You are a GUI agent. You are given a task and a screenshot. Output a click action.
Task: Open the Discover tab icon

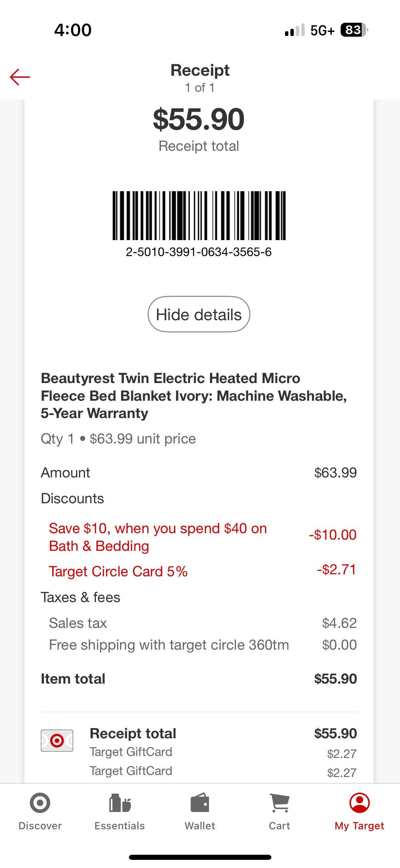coord(40,803)
